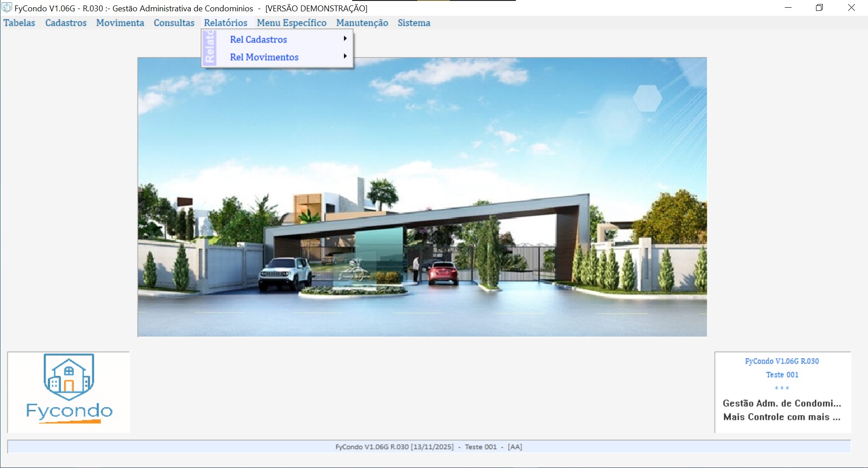Click the condominium entrance photo
Image resolution: width=868 pixels, height=468 pixels.
click(x=422, y=197)
